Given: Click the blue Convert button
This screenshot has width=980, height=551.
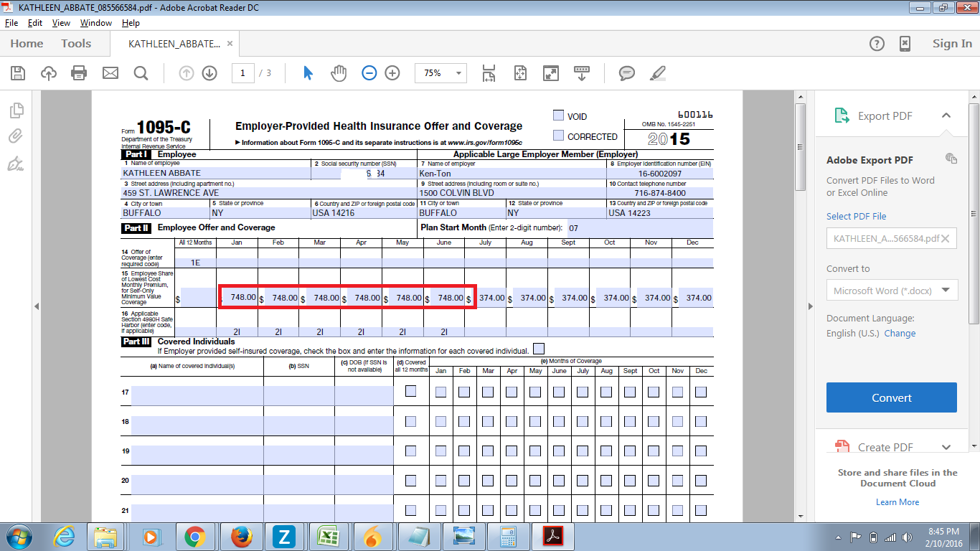Looking at the screenshot, I should (x=891, y=397).
